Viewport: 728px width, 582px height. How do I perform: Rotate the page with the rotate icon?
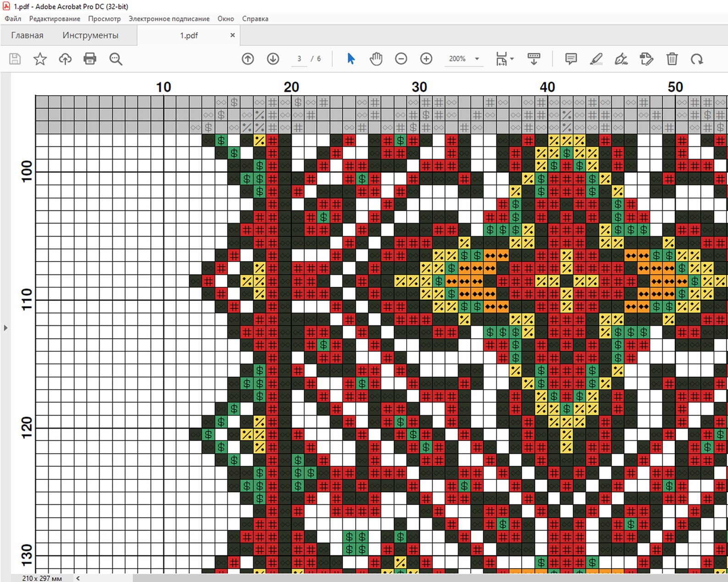click(x=697, y=59)
